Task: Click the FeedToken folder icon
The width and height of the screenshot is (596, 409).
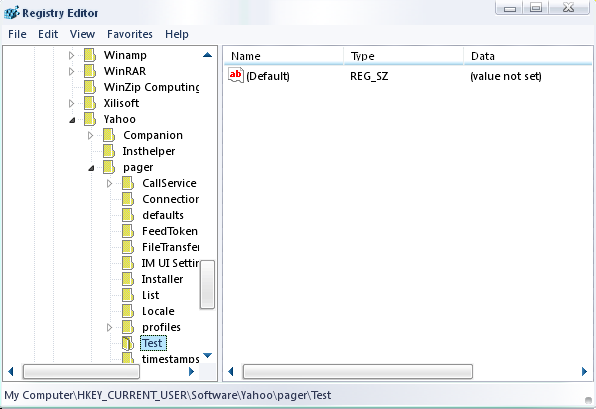Action: point(128,231)
